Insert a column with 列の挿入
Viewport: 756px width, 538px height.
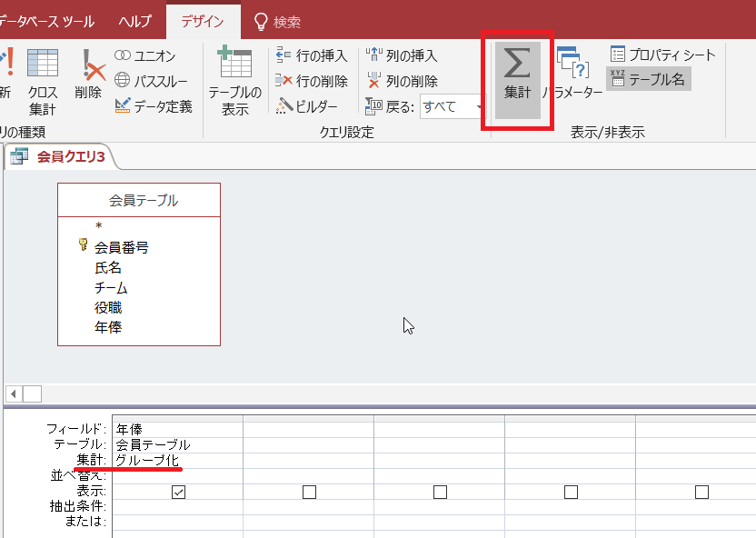point(402,55)
